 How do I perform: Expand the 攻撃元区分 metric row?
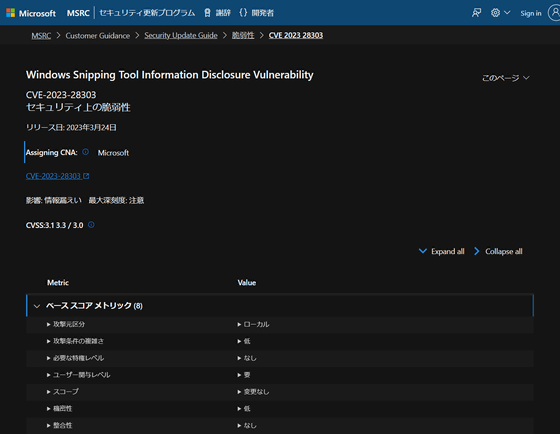[66, 324]
